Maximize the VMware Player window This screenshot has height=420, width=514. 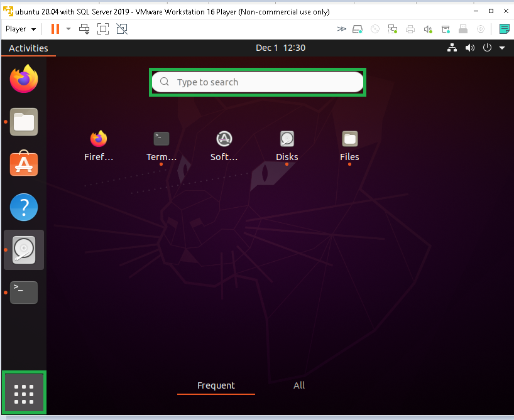[x=491, y=11]
